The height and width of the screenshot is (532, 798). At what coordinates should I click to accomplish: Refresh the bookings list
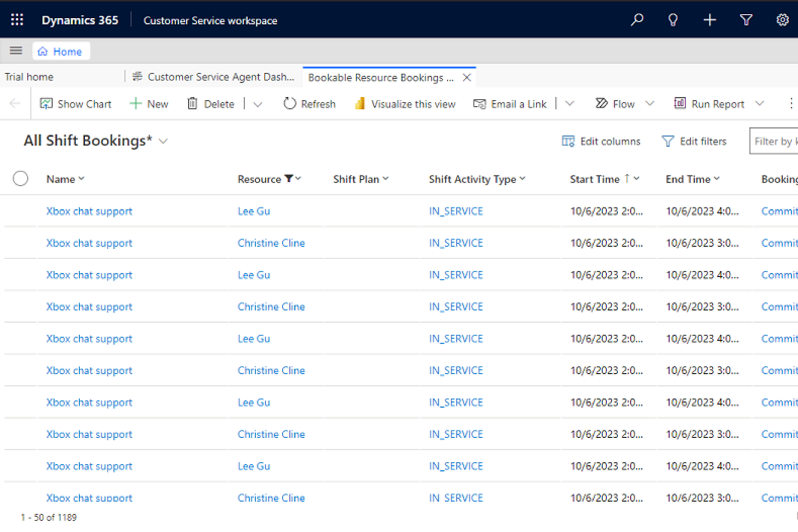pyautogui.click(x=309, y=104)
